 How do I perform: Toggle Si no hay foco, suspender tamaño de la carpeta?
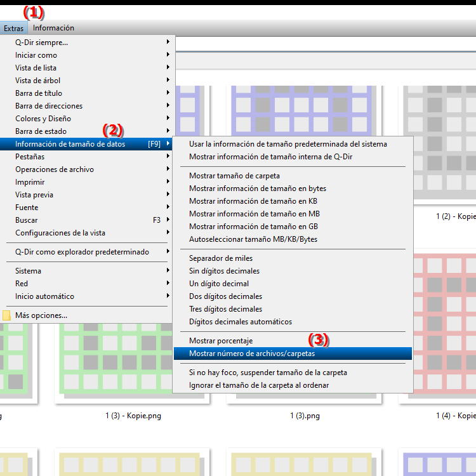point(293,373)
